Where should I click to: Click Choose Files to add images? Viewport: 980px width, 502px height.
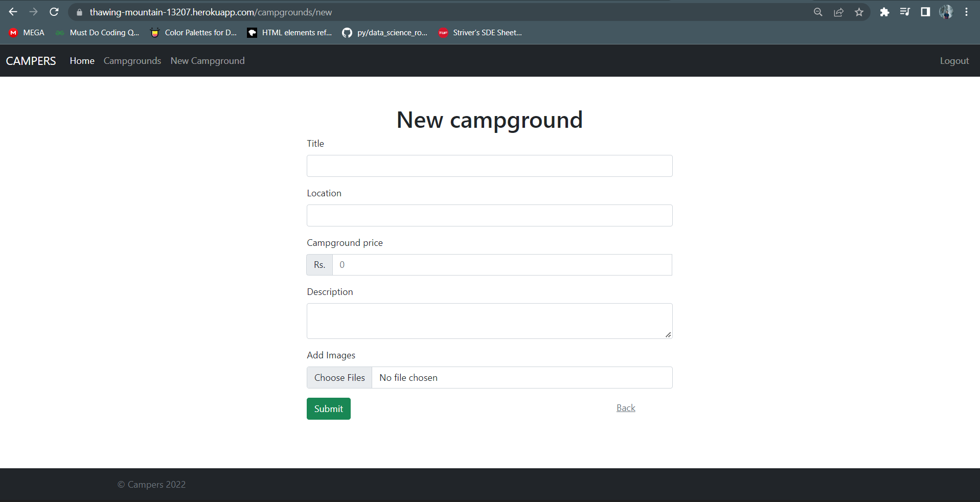(x=339, y=377)
